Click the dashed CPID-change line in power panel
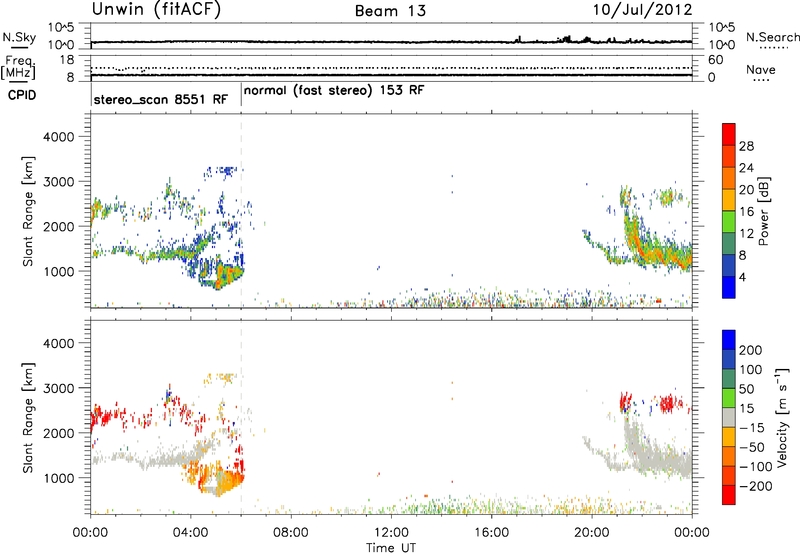This screenshot has height=554, width=800. [x=241, y=211]
